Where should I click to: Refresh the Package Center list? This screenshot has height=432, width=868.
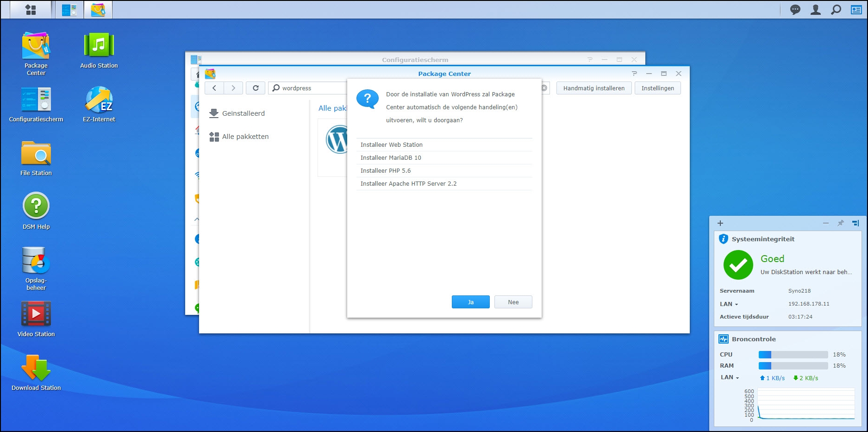click(x=256, y=88)
